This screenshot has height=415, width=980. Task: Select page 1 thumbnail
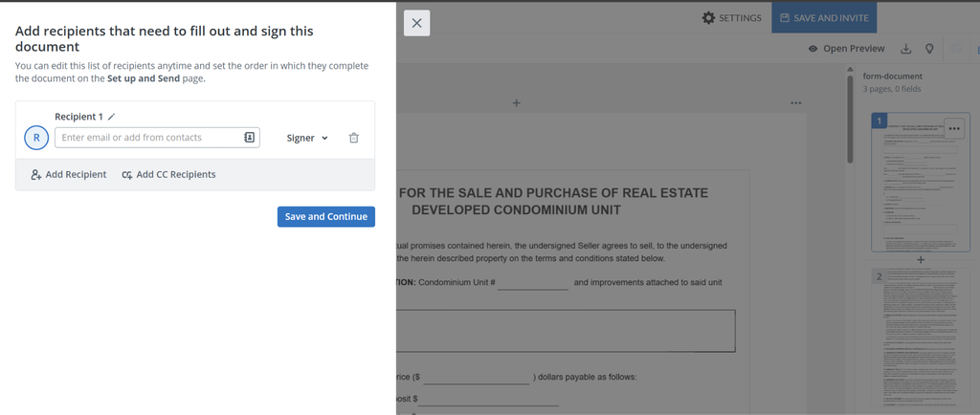(921, 183)
